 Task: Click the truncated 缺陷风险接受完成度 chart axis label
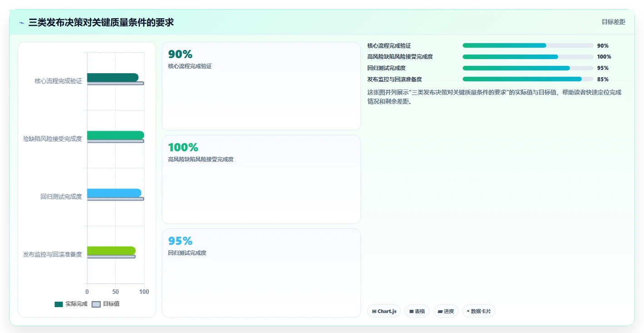coord(53,139)
